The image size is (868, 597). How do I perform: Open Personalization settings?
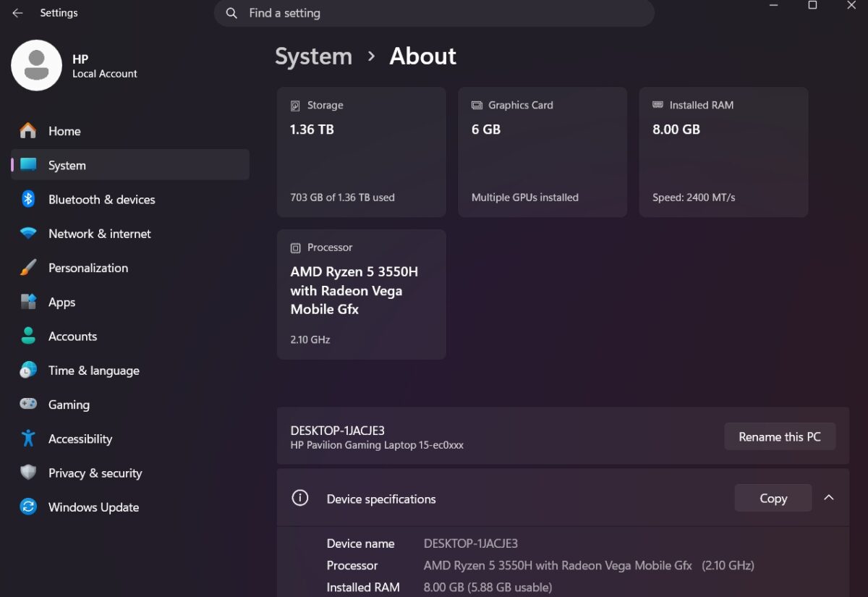[130, 268]
